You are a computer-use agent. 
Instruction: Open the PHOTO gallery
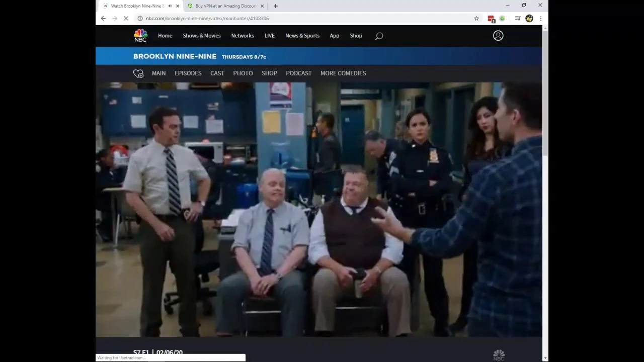point(243,73)
